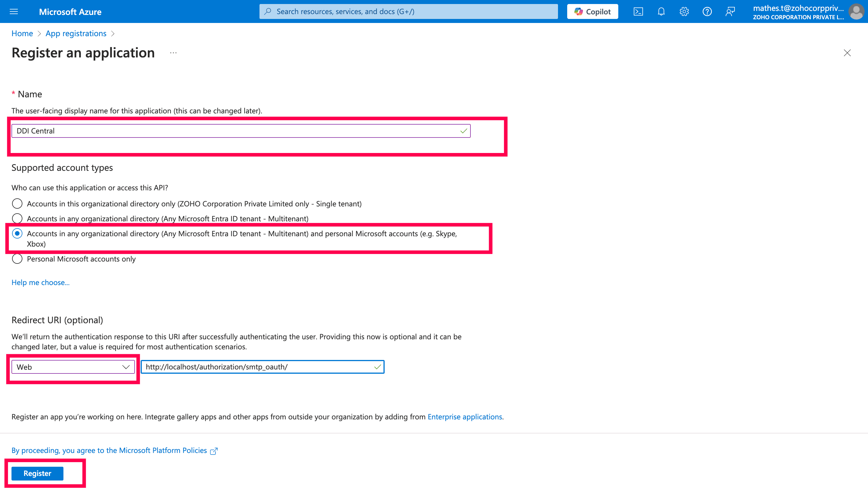
Task: Navigate to the Home breadcrumb
Action: pyautogui.click(x=22, y=34)
